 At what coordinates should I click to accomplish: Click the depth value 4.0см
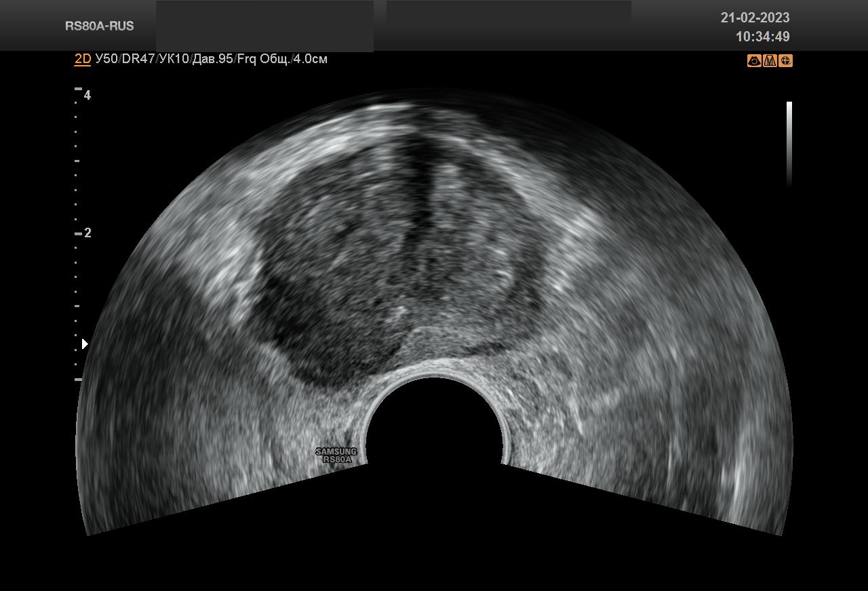(x=310, y=59)
